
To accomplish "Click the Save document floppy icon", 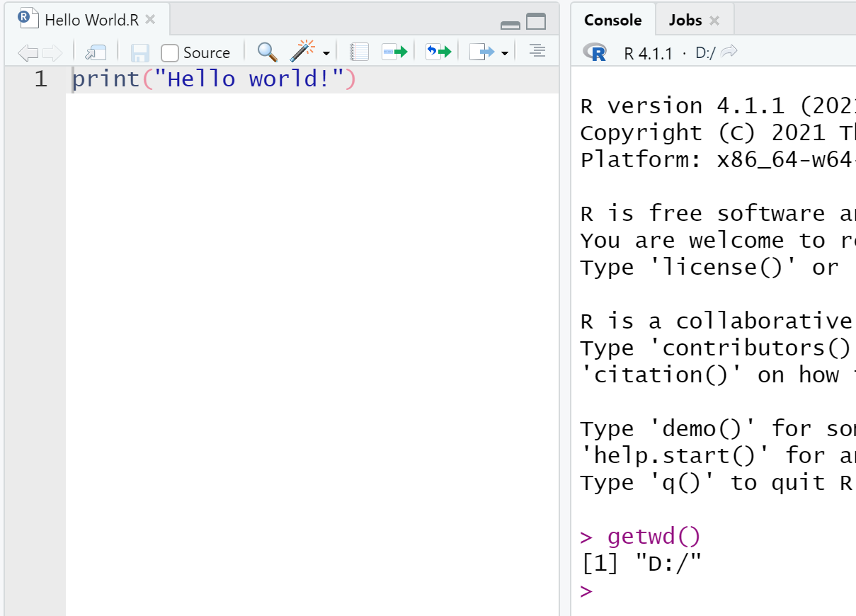I will tap(140, 53).
